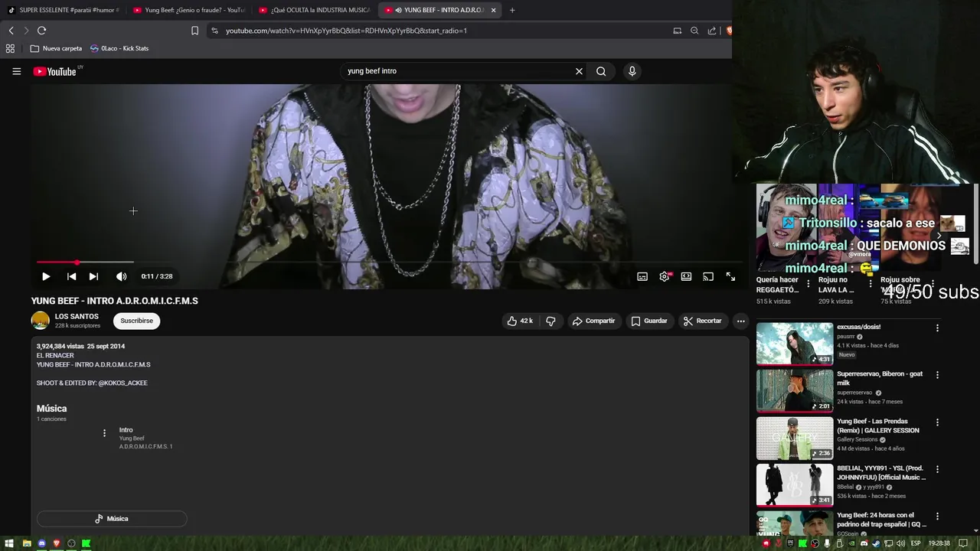Click the Intro song title
Screen dimensions: 980x551
pyautogui.click(x=126, y=430)
